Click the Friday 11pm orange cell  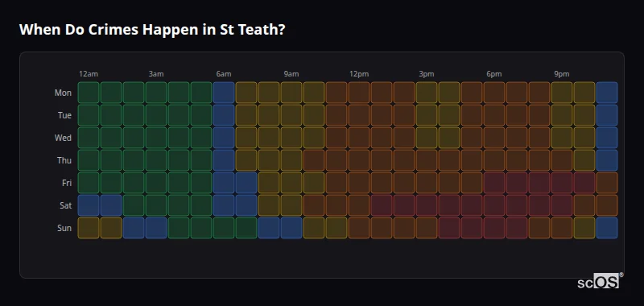coord(607,183)
